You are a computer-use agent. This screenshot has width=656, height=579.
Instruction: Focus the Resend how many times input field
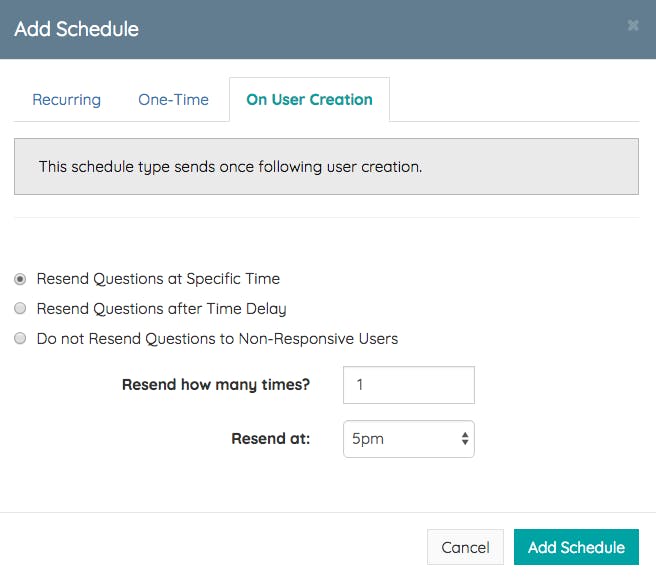pyautogui.click(x=408, y=385)
